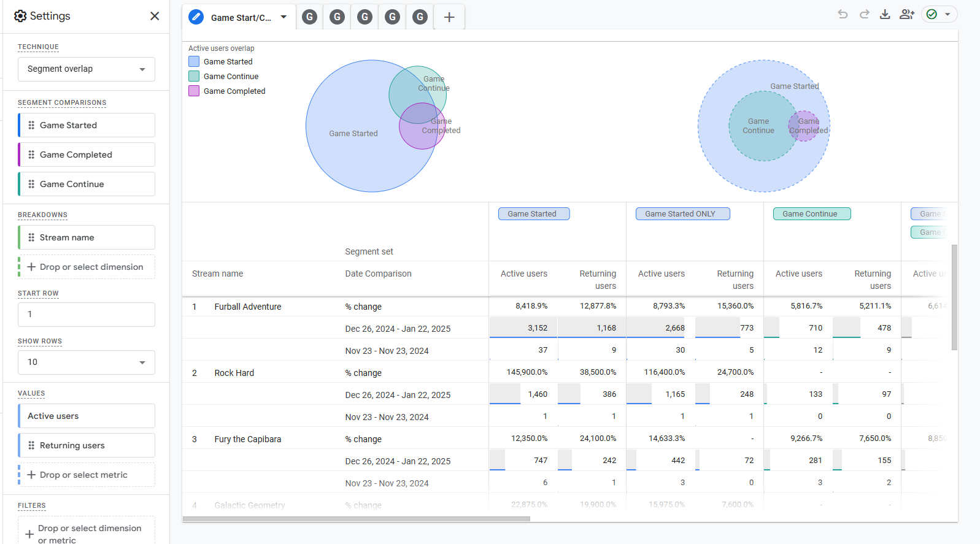Add a new tab with plus icon
The image size is (980, 544).
[x=449, y=17]
